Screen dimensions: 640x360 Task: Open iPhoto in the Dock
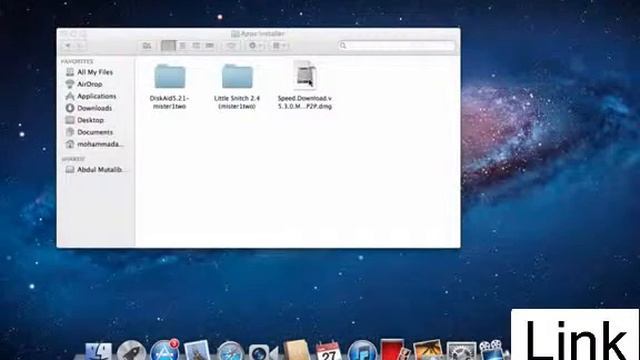pyautogui.click(x=427, y=351)
